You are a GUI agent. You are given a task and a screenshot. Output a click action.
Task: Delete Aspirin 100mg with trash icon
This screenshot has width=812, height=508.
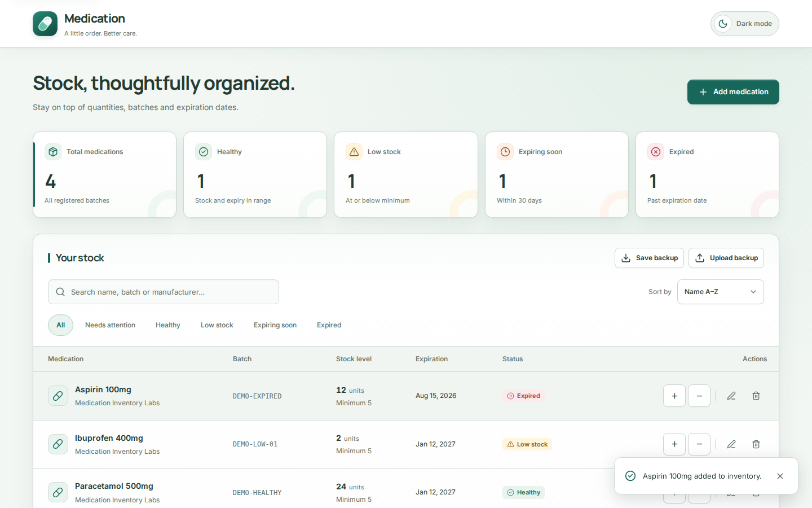click(756, 396)
